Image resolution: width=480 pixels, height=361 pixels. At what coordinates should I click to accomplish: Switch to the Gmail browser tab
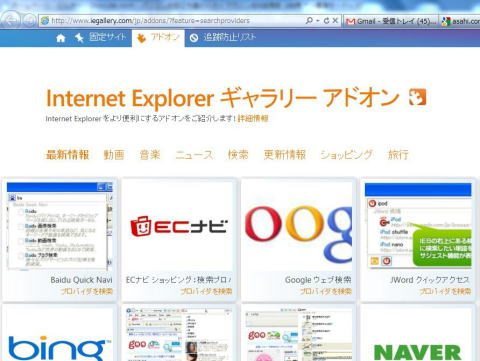(391, 21)
